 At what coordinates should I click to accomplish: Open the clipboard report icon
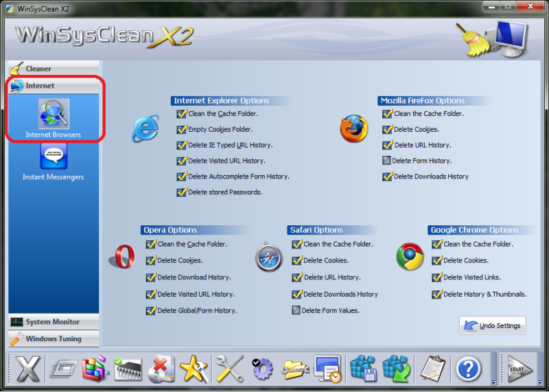[x=432, y=369]
